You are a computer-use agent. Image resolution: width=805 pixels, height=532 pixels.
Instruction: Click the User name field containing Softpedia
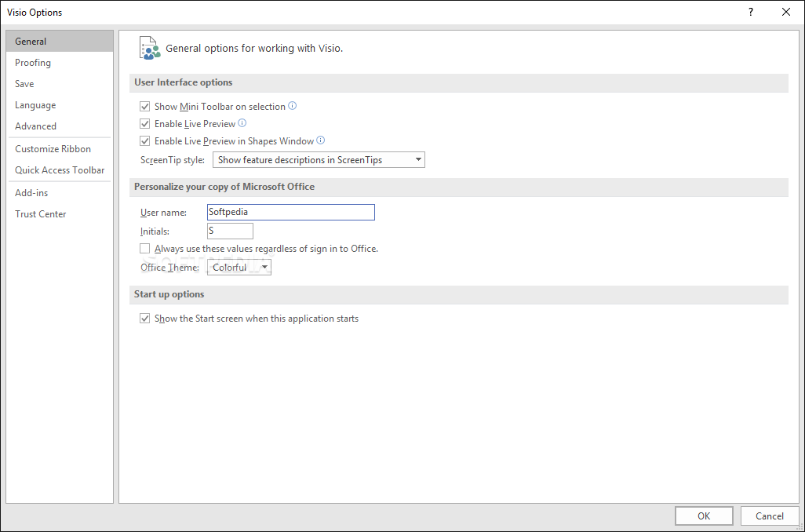click(291, 212)
